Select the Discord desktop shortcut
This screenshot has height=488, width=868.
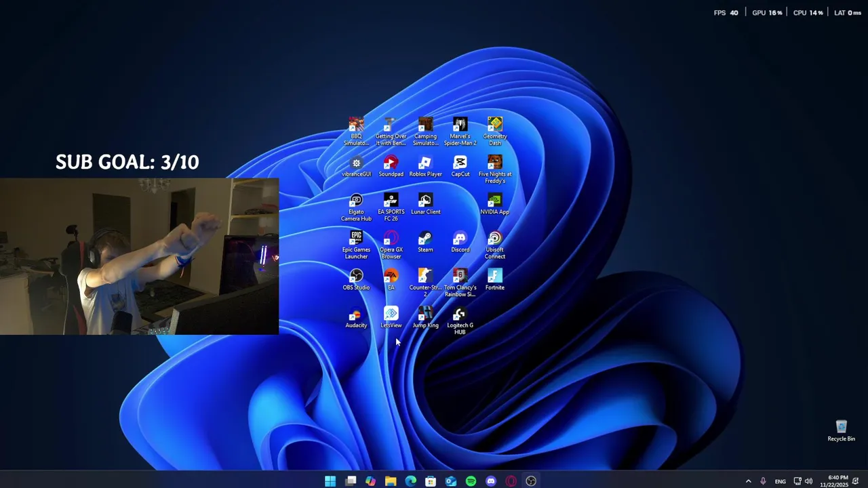[x=460, y=242]
